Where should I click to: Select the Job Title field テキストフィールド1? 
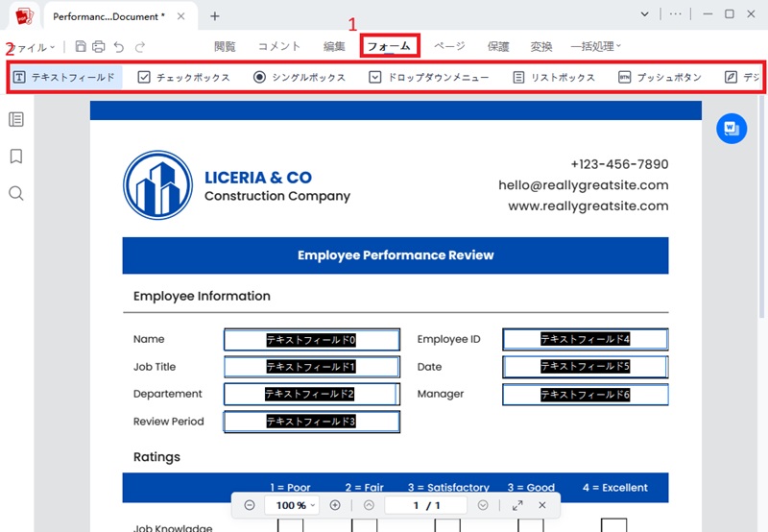point(311,367)
